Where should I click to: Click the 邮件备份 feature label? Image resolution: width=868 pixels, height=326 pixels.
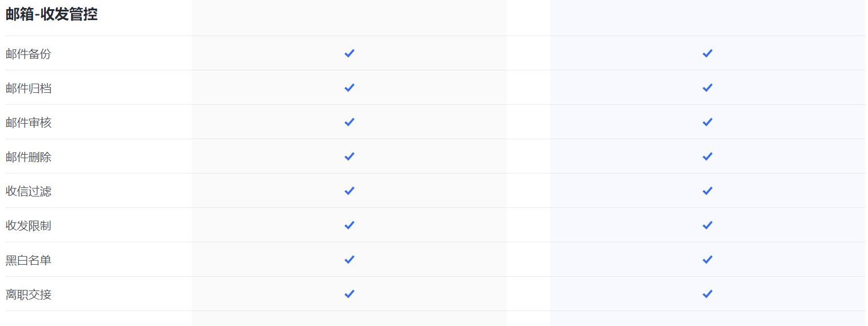(29, 54)
